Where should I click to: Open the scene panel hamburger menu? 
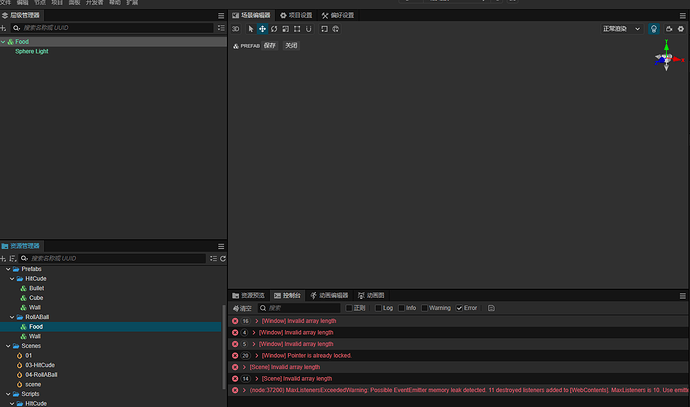click(x=683, y=16)
